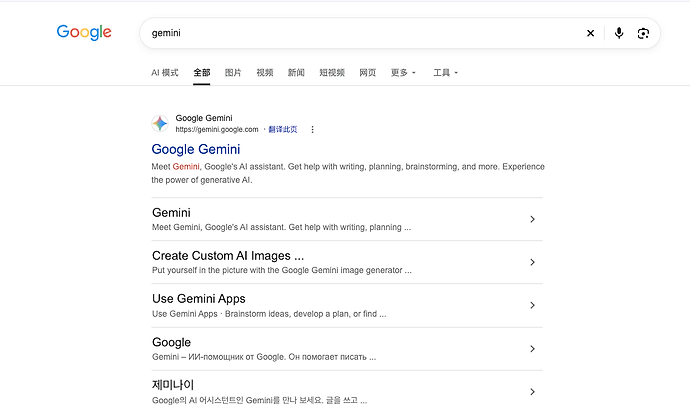The image size is (690, 405).
Task: Expand the 更多 dropdown
Action: pyautogui.click(x=403, y=73)
